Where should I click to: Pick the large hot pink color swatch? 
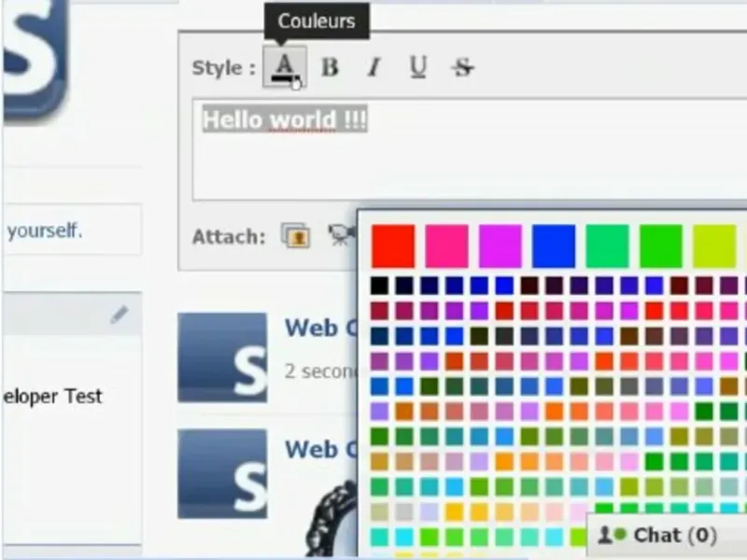(447, 246)
